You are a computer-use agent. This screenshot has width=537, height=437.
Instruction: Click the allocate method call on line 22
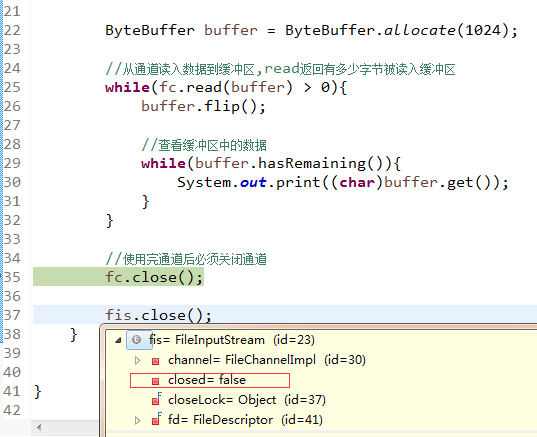[420, 30]
